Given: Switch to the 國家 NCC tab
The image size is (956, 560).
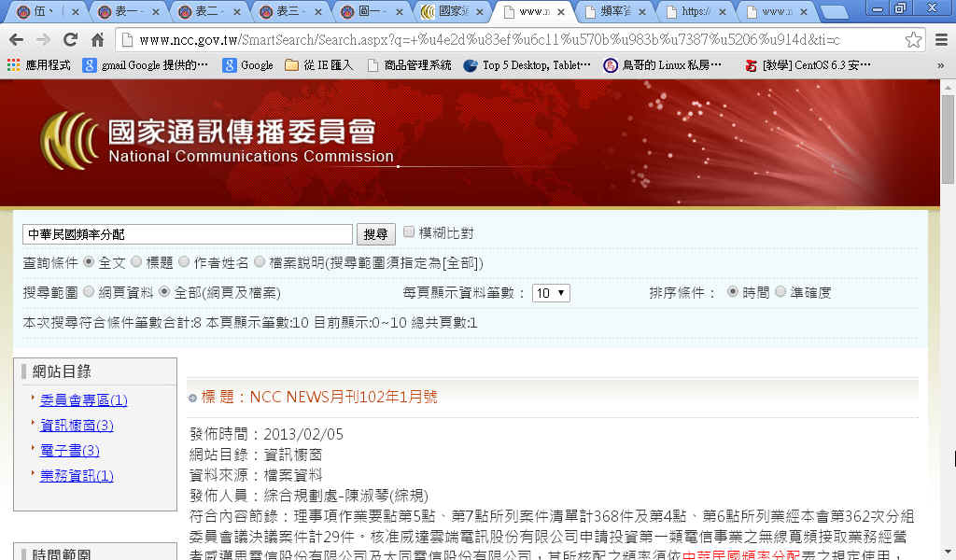Looking at the screenshot, I should pos(450,11).
